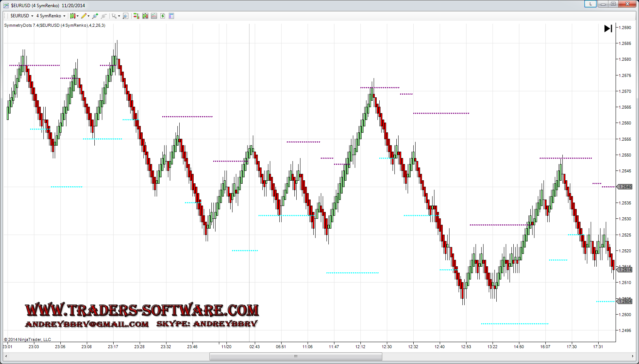This screenshot has height=364, width=639.
Task: Open the candlestick chart style dropdown
Action: (x=74, y=16)
